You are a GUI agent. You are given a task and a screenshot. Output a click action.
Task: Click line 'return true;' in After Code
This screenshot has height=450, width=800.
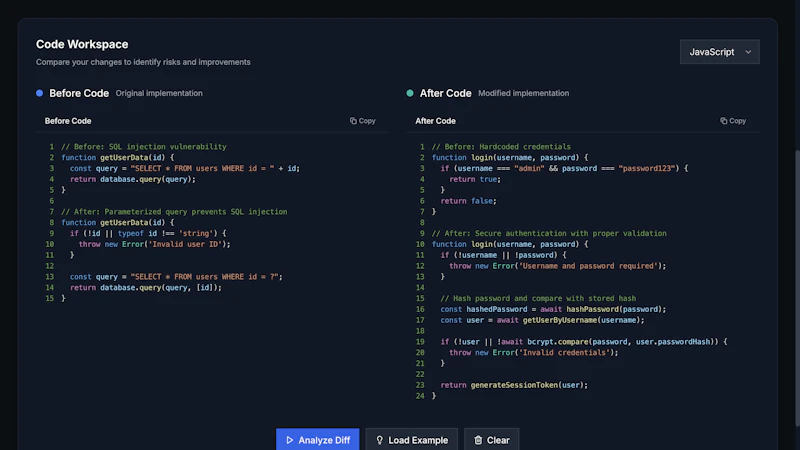[475, 179]
